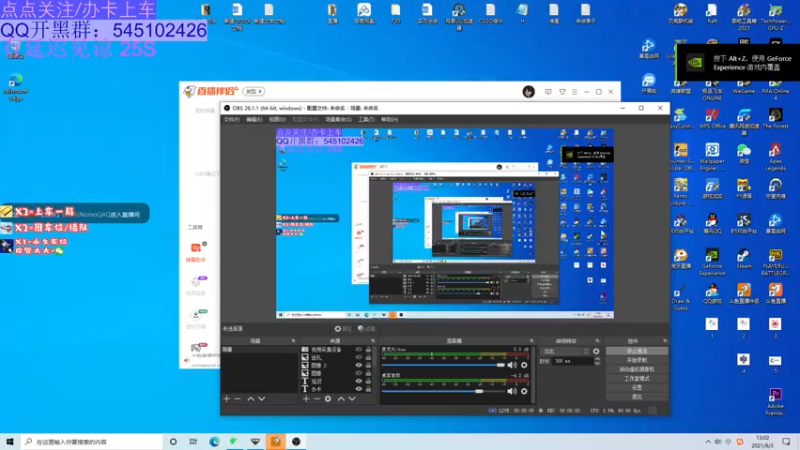Add a new source with the Sources plus icon
The width and height of the screenshot is (800, 450).
tap(306, 399)
